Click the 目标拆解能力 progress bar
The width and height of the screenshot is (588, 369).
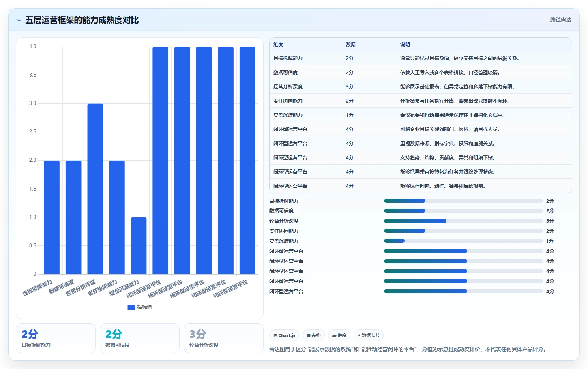463,201
